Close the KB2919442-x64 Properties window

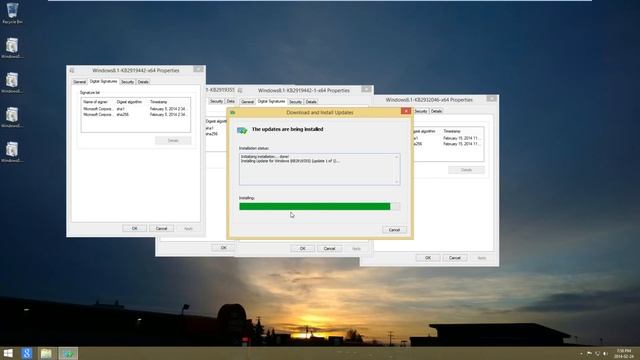click(x=198, y=69)
